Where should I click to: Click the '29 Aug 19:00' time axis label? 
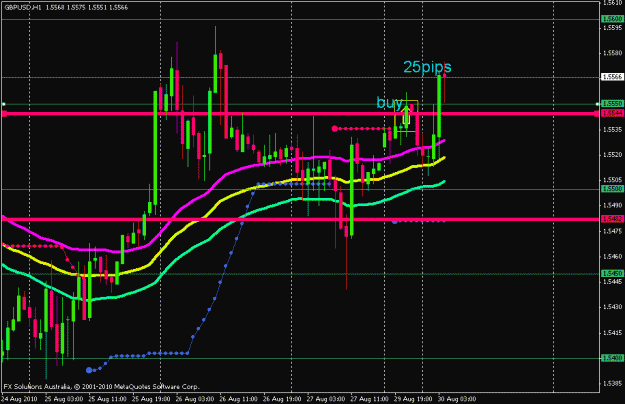[413, 399]
